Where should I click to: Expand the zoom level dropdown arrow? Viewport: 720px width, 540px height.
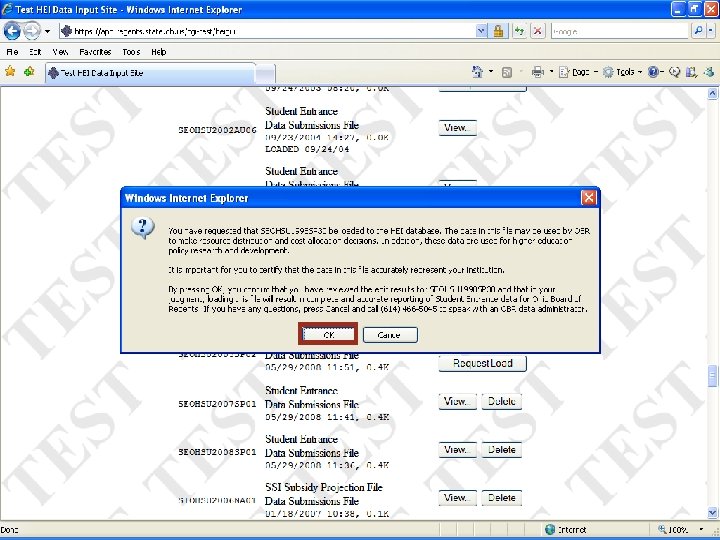(x=701, y=530)
